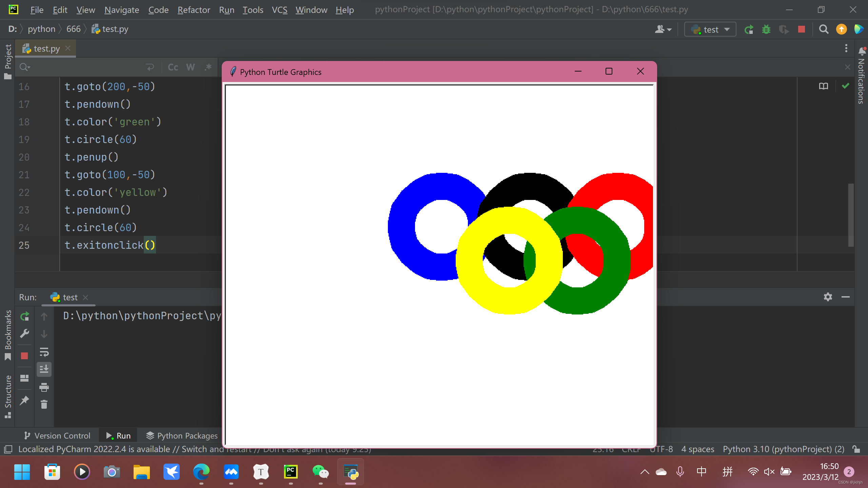The width and height of the screenshot is (868, 488).
Task: Open the test run configuration dropdown
Action: (710, 29)
